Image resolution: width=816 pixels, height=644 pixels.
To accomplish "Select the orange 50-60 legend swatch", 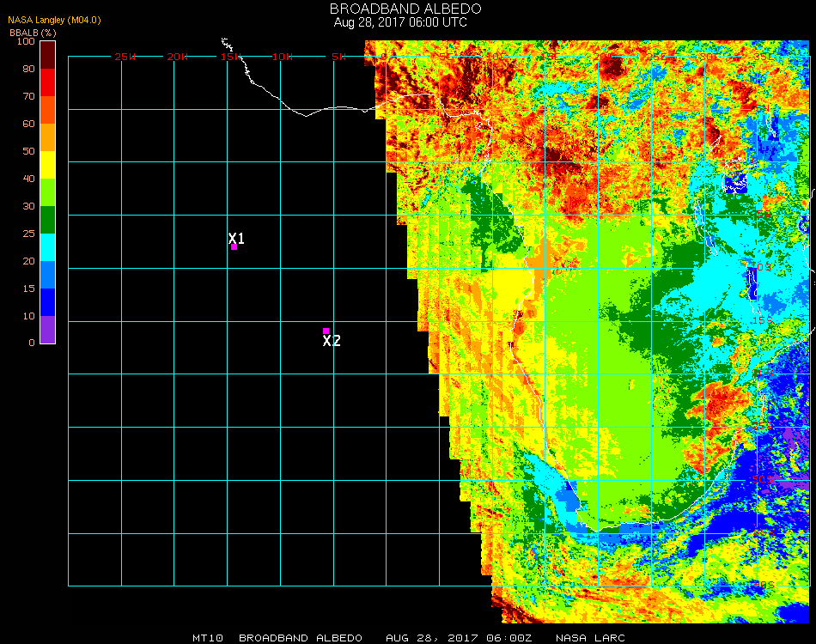I will pos(47,137).
